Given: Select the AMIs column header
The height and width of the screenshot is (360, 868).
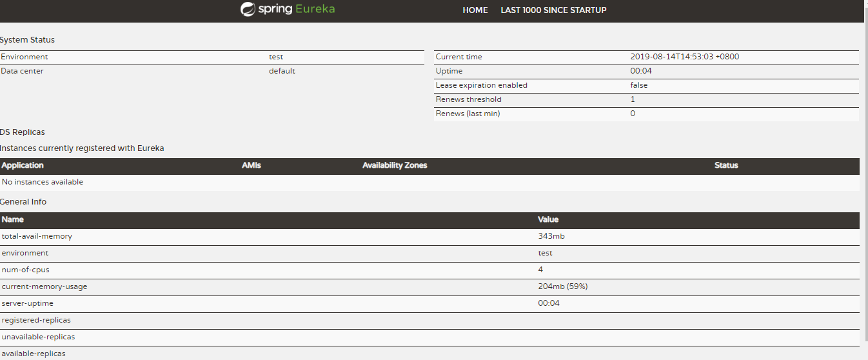Looking at the screenshot, I should [x=252, y=165].
